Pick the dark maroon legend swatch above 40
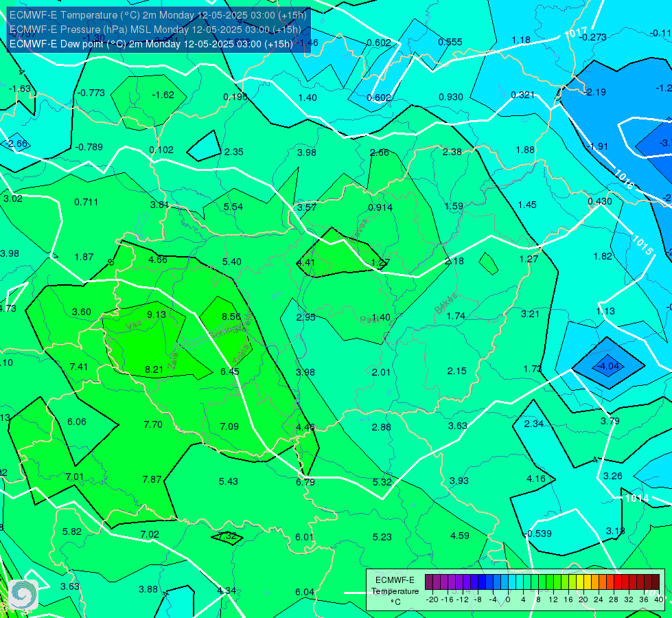The height and width of the screenshot is (618, 672). pos(656,582)
